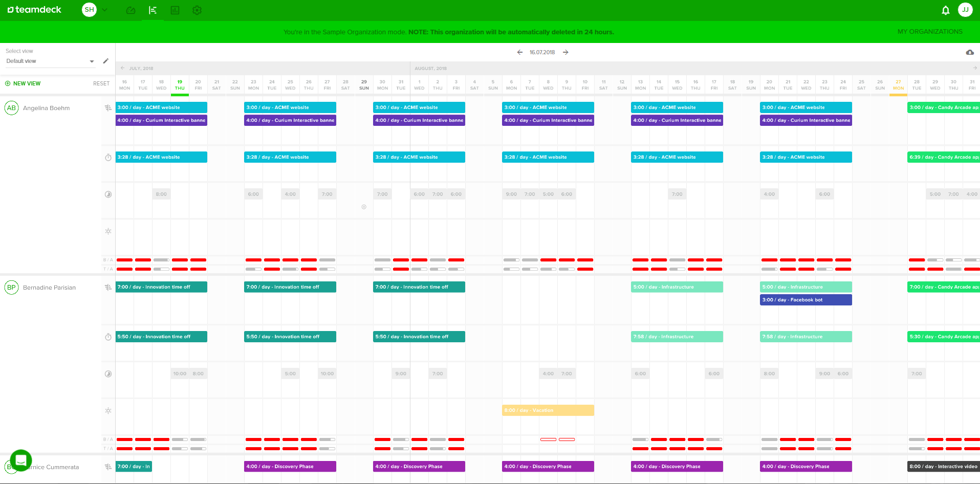Open the dark Interactive video booking
The width and height of the screenshot is (980, 484).
pyautogui.click(x=944, y=467)
